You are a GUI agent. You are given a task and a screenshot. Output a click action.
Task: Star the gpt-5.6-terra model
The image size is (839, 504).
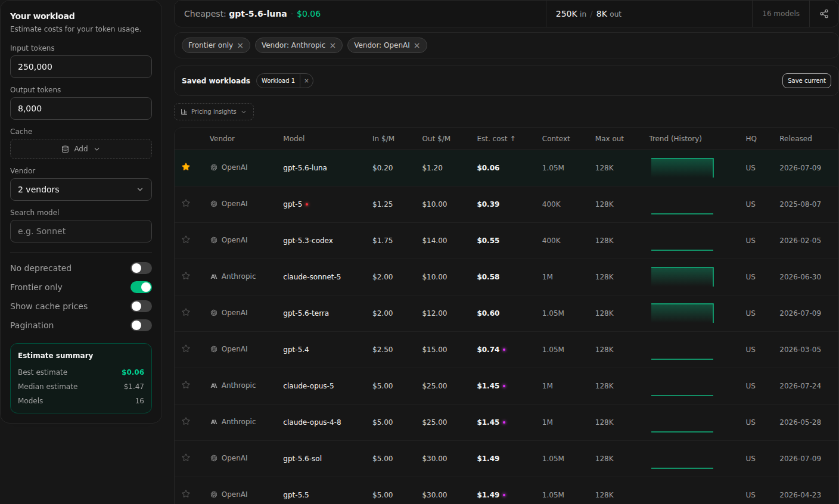(x=186, y=312)
